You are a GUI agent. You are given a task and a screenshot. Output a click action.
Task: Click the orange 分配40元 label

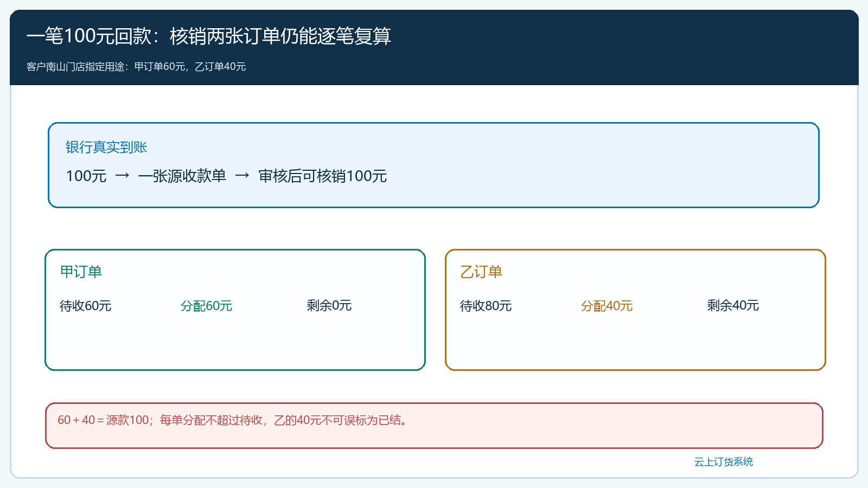tap(607, 306)
